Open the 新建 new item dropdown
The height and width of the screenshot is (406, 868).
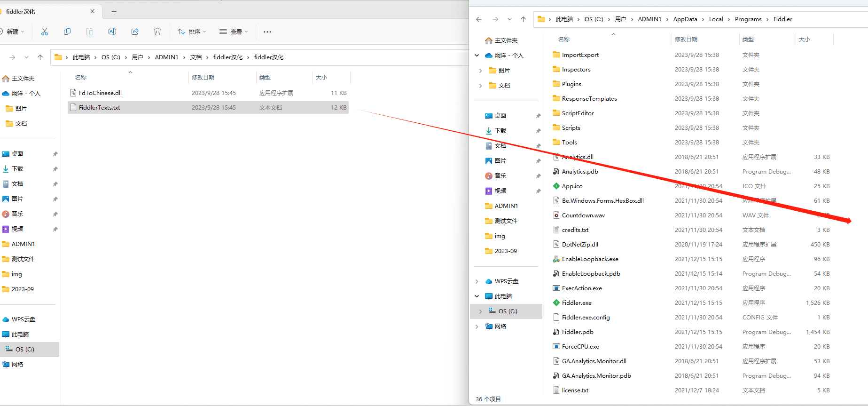(13, 32)
